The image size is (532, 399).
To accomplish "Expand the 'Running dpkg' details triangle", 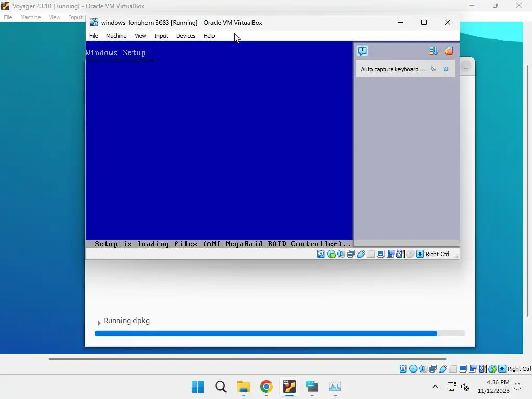I will click(x=99, y=323).
